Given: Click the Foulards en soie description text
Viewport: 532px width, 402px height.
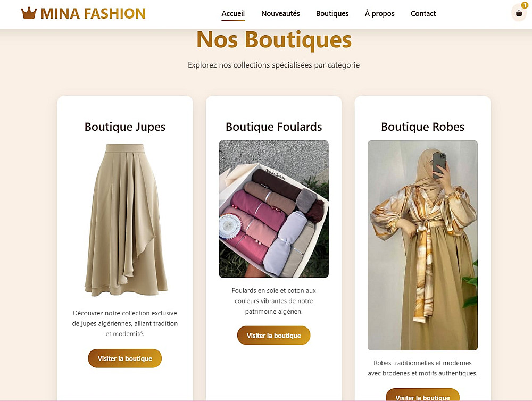Looking at the screenshot, I should [x=273, y=301].
